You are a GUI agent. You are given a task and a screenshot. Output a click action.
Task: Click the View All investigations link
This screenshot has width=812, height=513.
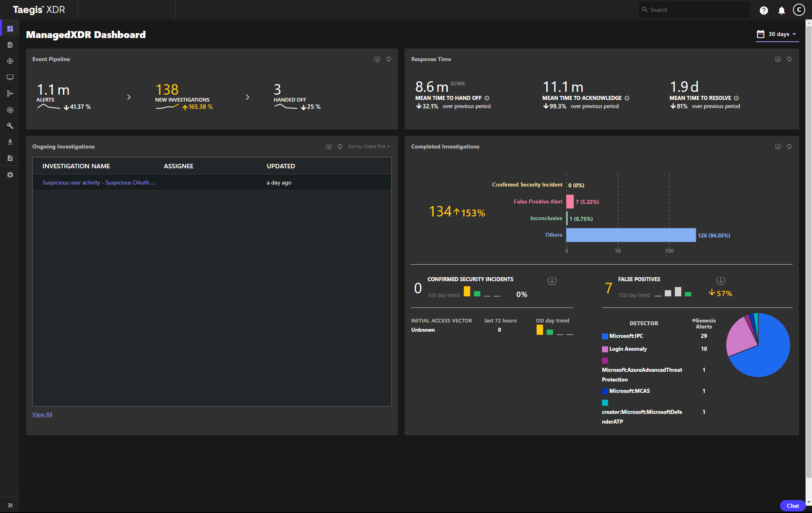[42, 414]
